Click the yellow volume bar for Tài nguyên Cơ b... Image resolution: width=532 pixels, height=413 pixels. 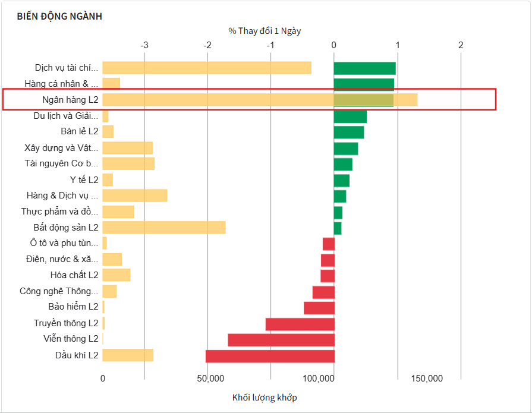pyautogui.click(x=128, y=163)
